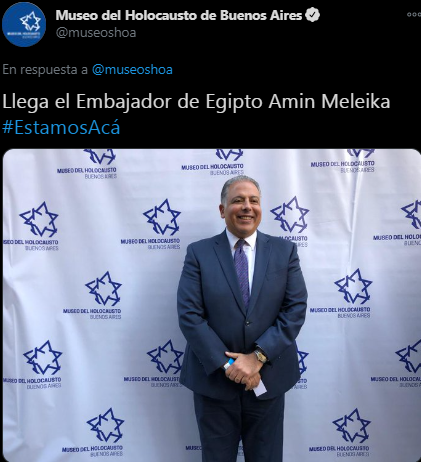The image size is (421, 462).
Task: Click the tweet text about Embajador de Egipto
Action: click(196, 102)
